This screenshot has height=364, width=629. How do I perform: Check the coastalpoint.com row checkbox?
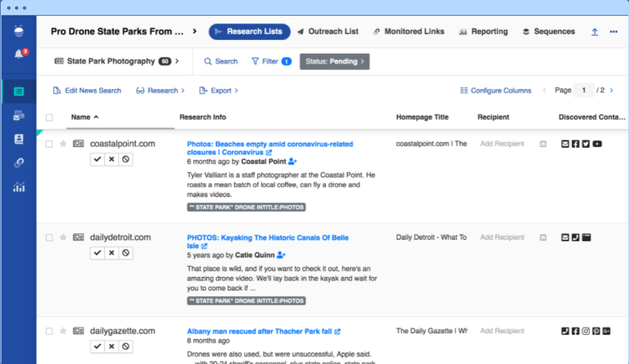(x=49, y=144)
